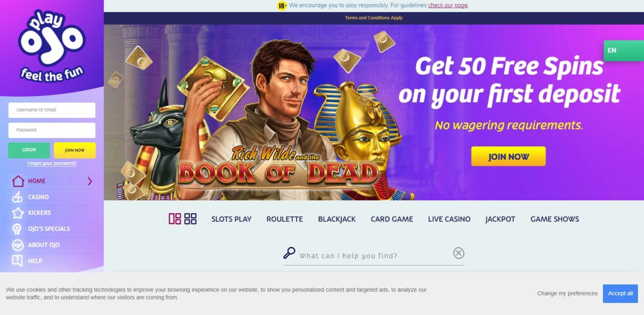Image resolution: width=644 pixels, height=315 pixels.
Task: Click the Help question mark icon
Action: tap(18, 261)
